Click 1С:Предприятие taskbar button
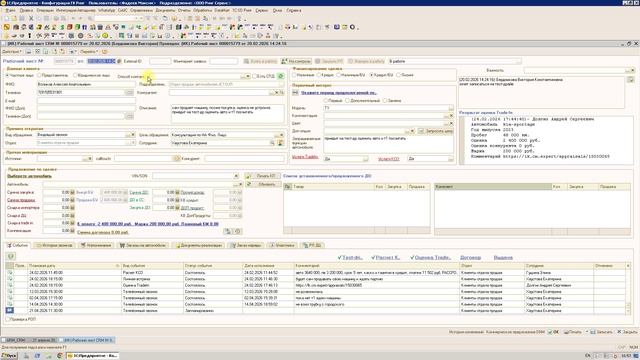The height and width of the screenshot is (360, 640). click(92, 356)
